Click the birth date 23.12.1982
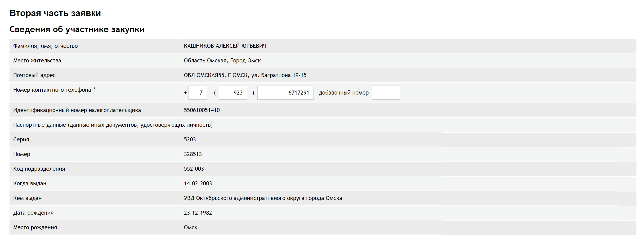 (198, 213)
